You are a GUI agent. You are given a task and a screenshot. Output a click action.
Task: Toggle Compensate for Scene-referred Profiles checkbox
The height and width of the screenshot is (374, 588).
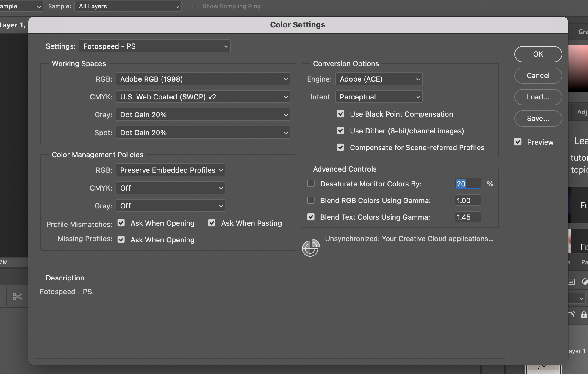pyautogui.click(x=341, y=147)
